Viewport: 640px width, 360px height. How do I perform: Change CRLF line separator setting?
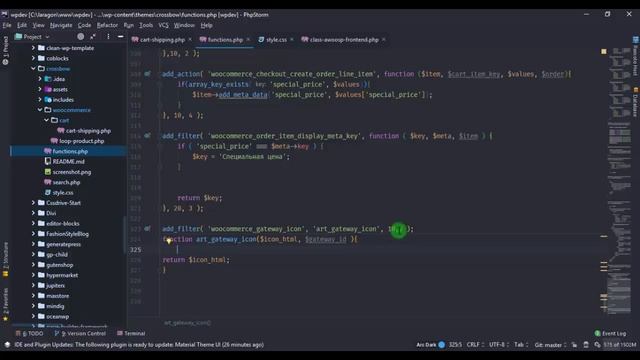(x=476, y=345)
